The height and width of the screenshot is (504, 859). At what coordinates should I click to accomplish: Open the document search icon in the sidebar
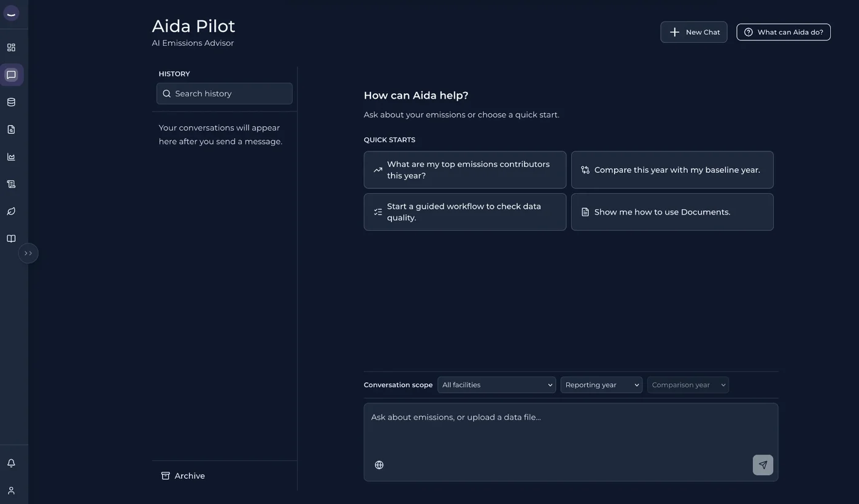[x=11, y=129]
